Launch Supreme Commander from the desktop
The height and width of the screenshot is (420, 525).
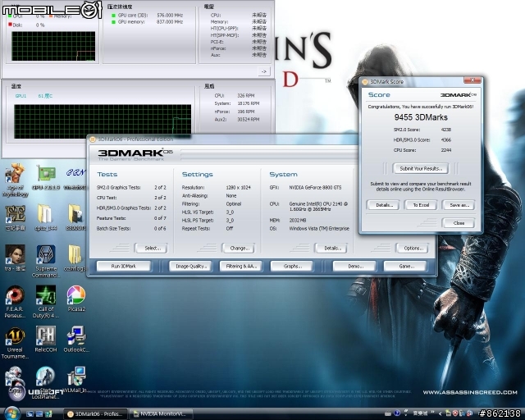[46, 261]
